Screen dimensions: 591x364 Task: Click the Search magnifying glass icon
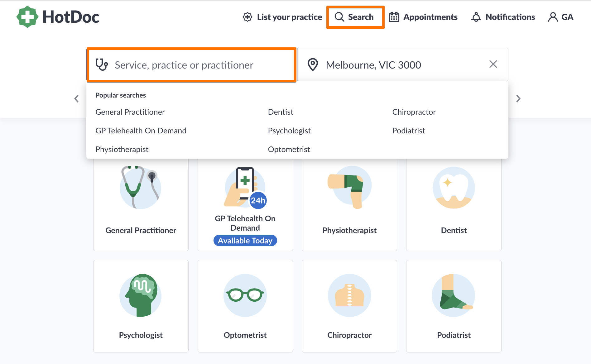(x=339, y=17)
